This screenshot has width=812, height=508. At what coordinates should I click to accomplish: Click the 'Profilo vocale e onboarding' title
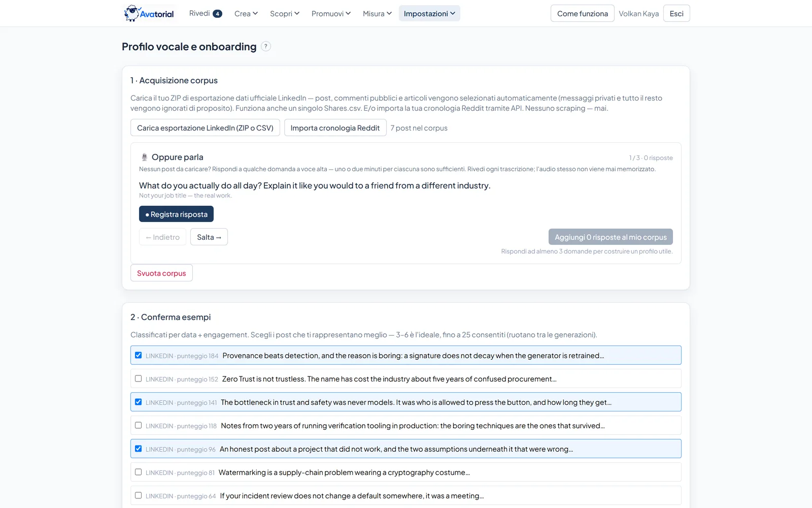[x=189, y=47]
